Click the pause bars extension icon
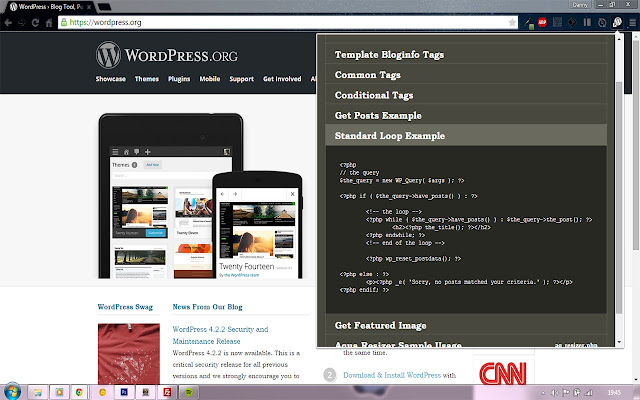 [587, 22]
